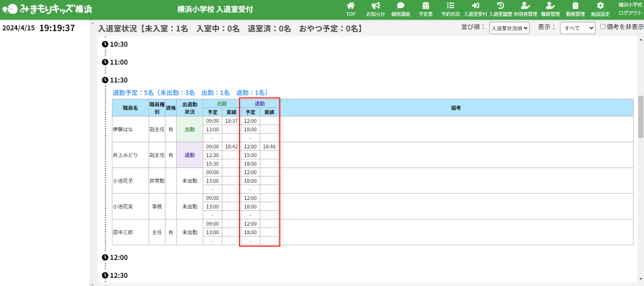Viewport: 644px width, 286px height.
Task: Toggle the 備考を非表示 checkbox
Action: (x=603, y=27)
